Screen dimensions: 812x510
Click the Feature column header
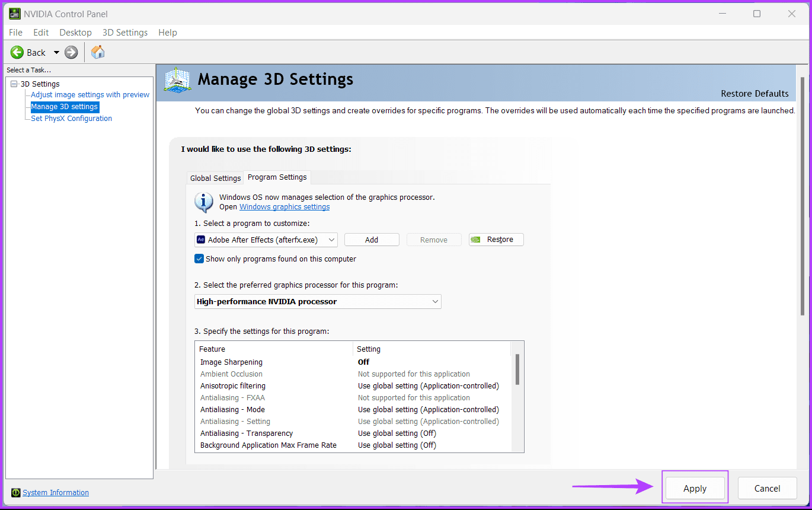click(274, 349)
